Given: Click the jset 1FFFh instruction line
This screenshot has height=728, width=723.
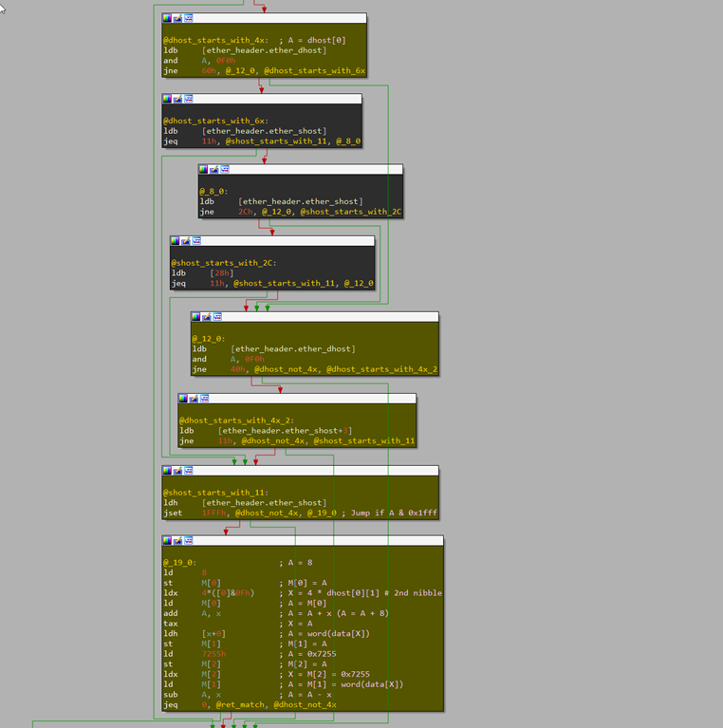Looking at the screenshot, I should [x=300, y=513].
